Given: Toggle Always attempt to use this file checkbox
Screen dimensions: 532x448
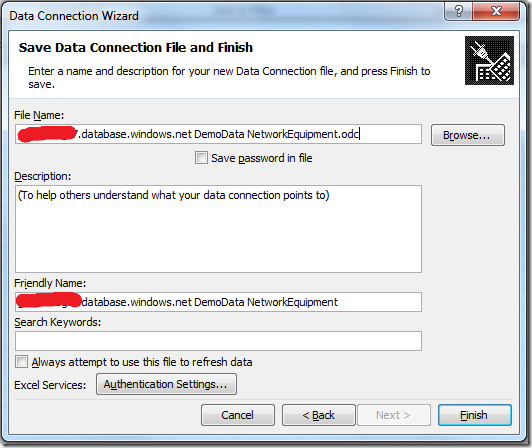Looking at the screenshot, I should (x=21, y=361).
